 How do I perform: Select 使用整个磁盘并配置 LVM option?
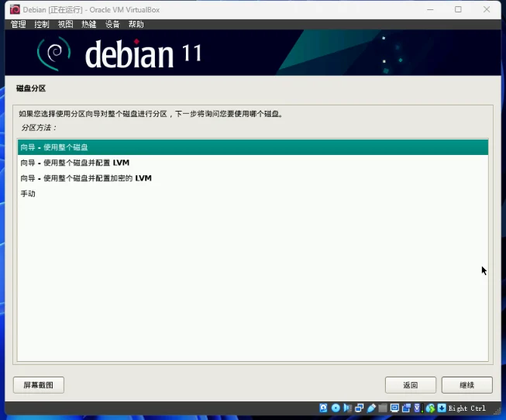[253, 163]
